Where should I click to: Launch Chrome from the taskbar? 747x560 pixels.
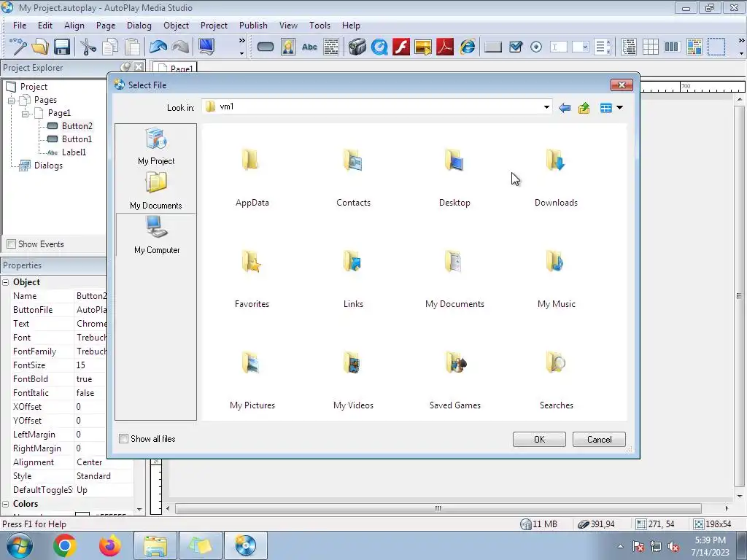65,545
